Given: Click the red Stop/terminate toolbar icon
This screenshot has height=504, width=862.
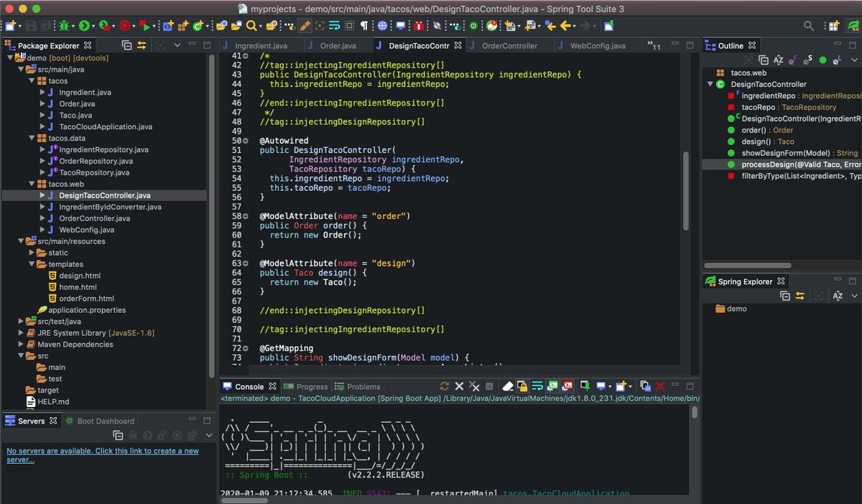Looking at the screenshot, I should (124, 26).
